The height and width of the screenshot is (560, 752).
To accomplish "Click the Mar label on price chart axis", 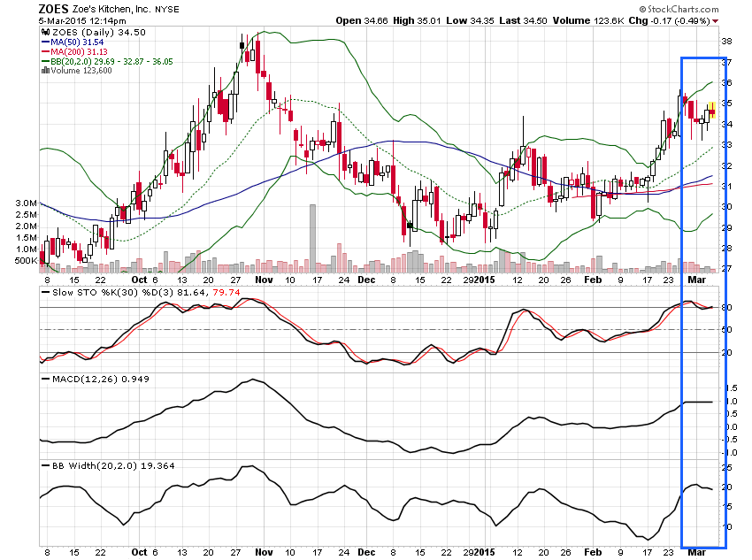I will coord(696,280).
